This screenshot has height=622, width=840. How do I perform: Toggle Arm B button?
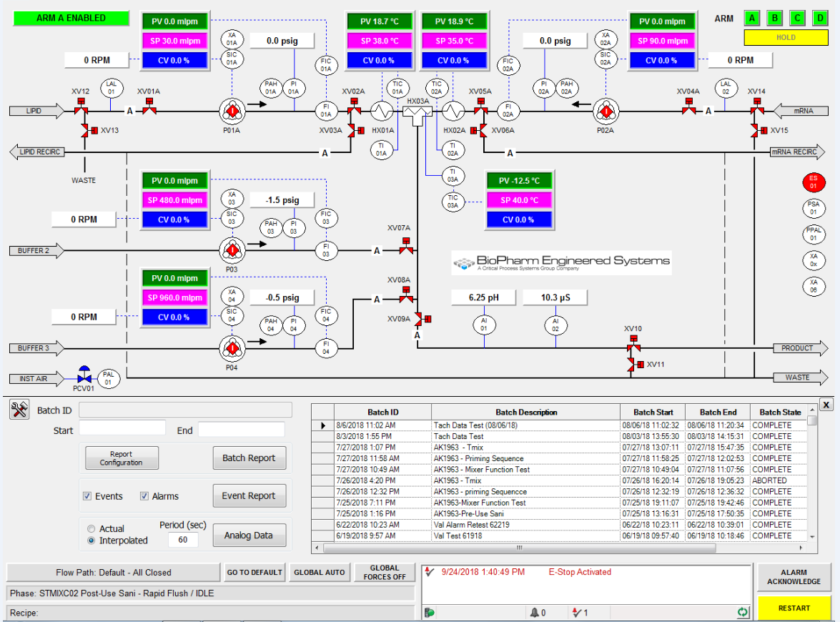pos(775,18)
